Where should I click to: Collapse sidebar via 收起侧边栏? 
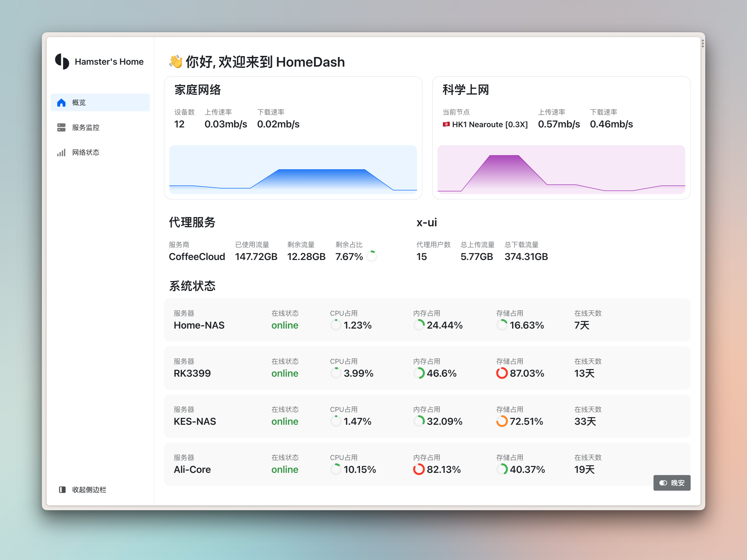pyautogui.click(x=89, y=489)
